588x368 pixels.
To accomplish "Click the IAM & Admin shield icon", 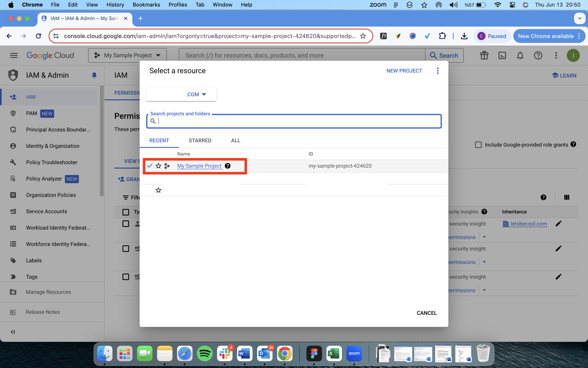I will pyautogui.click(x=13, y=75).
